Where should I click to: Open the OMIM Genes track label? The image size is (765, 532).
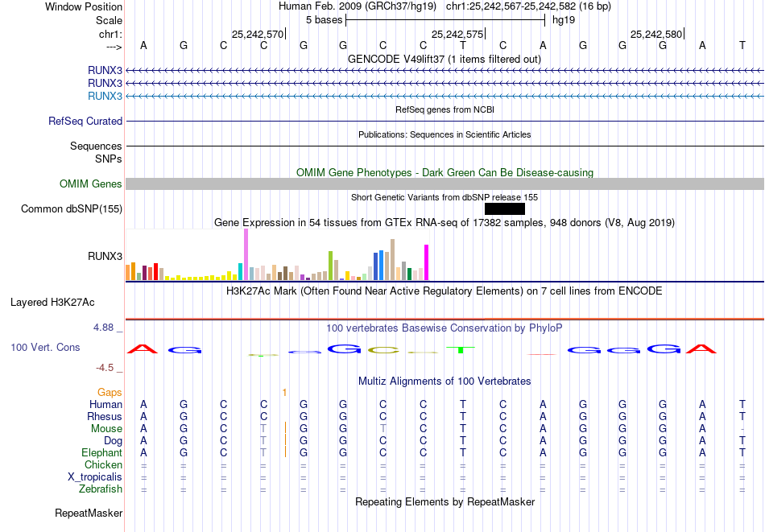[x=91, y=184]
